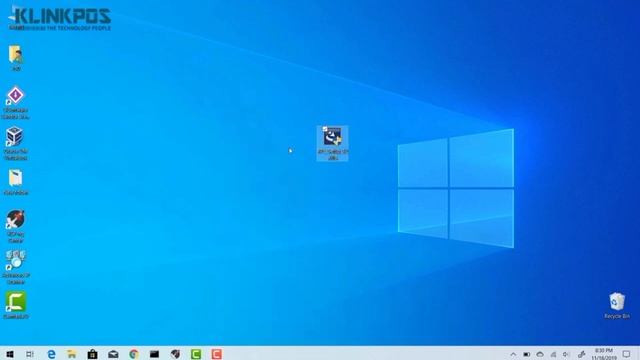The width and height of the screenshot is (640, 360).
Task: Launch Microsoft Edge from the taskbar
Action: (51, 354)
